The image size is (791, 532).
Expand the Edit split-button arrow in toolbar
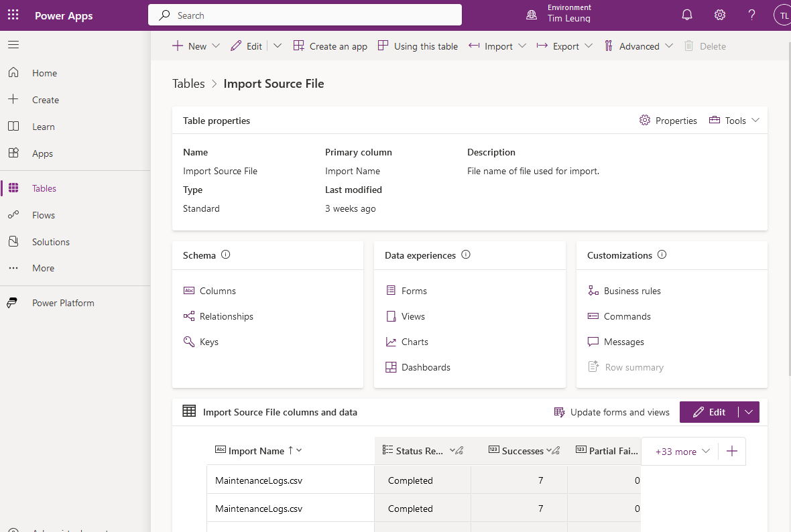pyautogui.click(x=278, y=46)
